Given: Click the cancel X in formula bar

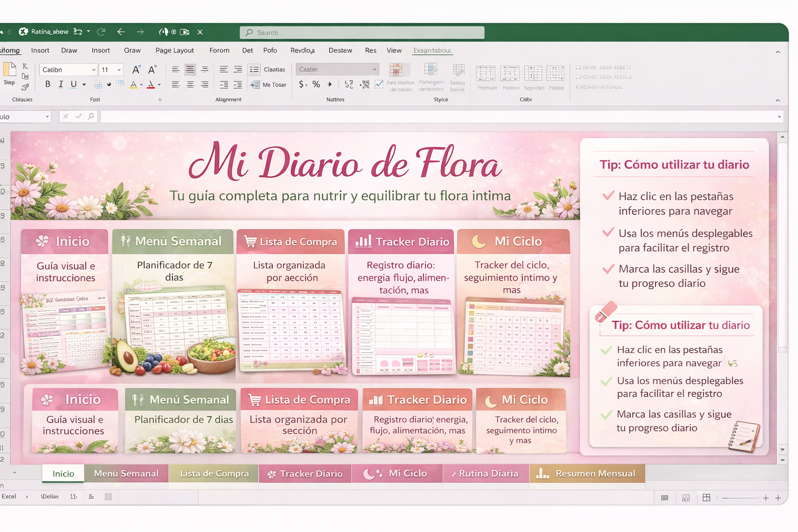Looking at the screenshot, I should point(65,116).
